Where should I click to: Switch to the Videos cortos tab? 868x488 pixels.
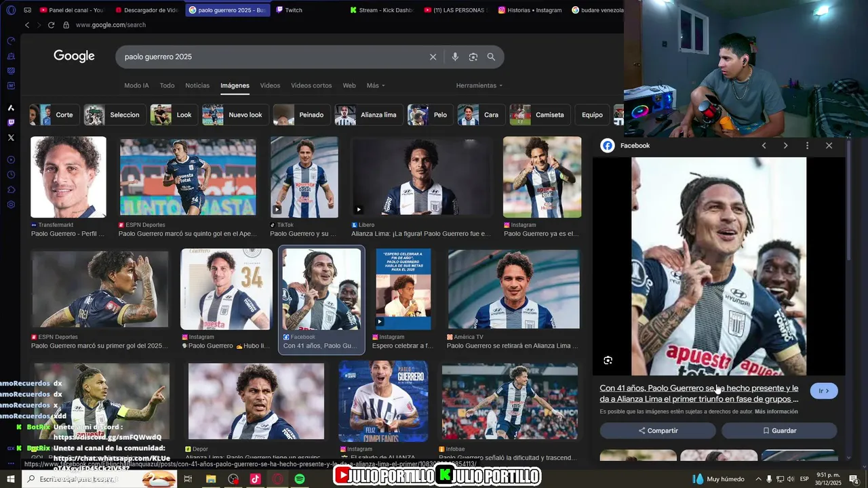coord(311,85)
